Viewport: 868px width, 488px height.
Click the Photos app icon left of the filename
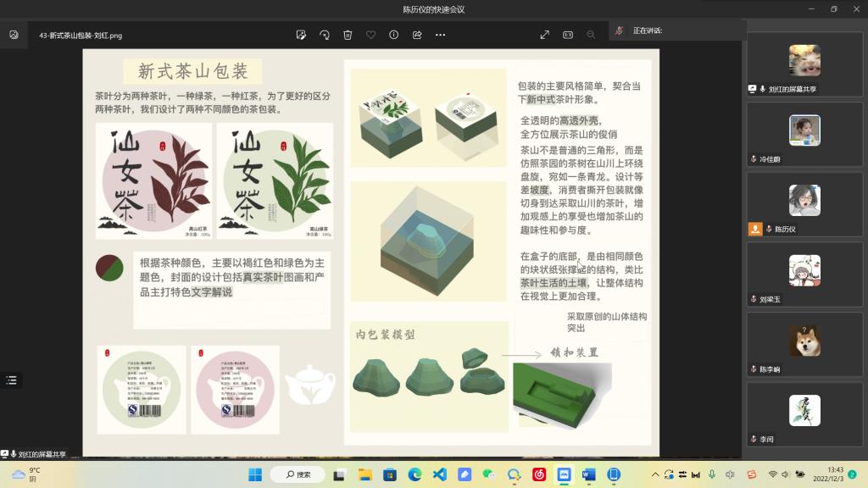point(14,35)
